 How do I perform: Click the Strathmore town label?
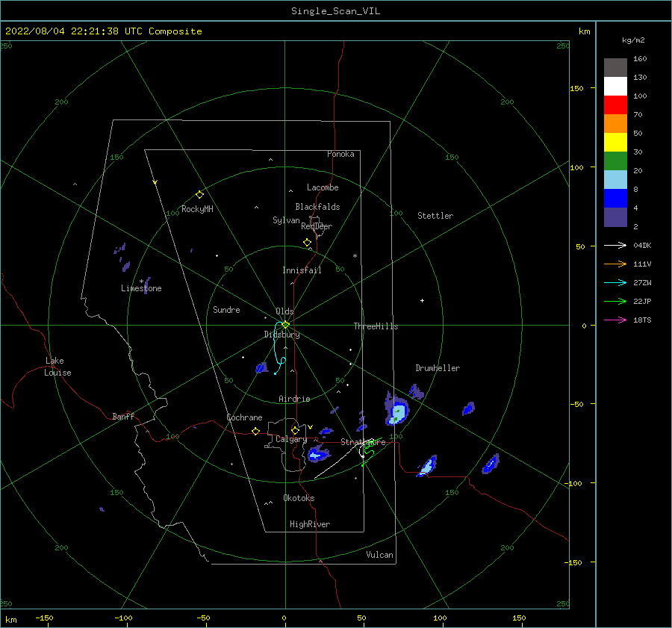pyautogui.click(x=363, y=442)
